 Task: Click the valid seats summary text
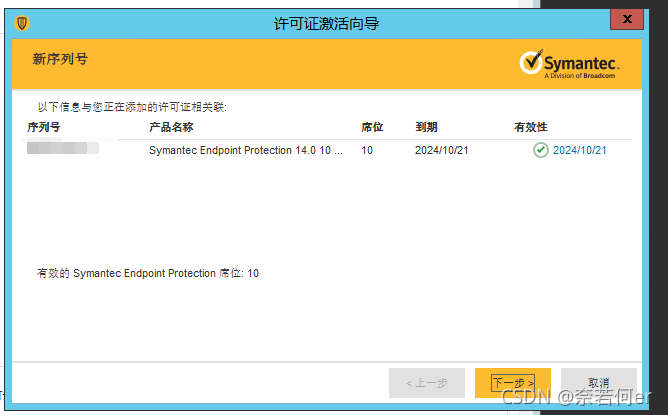(148, 273)
